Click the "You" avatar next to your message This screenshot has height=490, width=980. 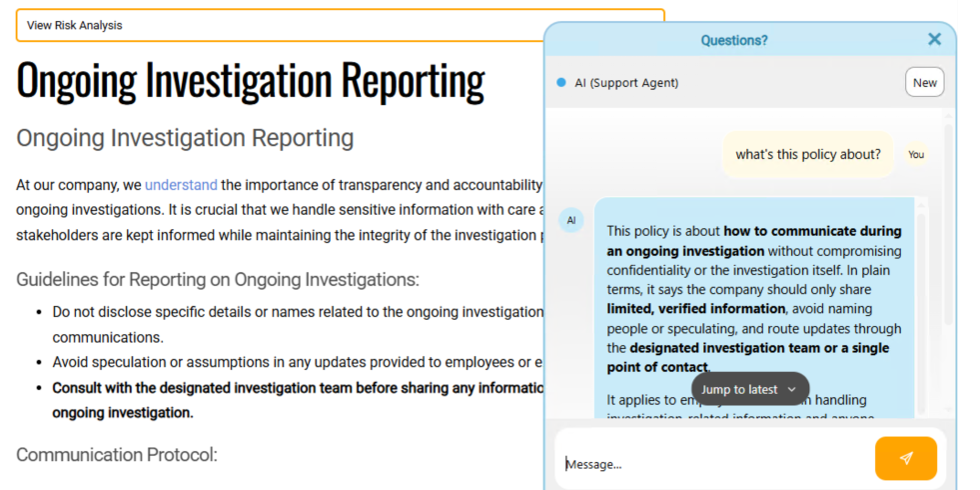916,155
